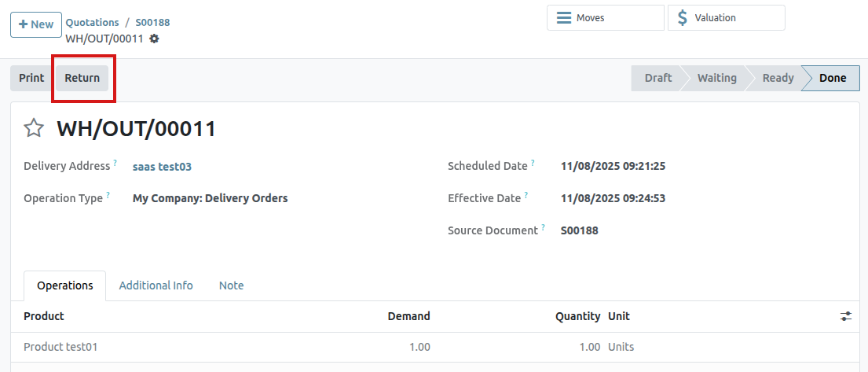
Task: Click the Operation Type help question mark
Action: pyautogui.click(x=108, y=196)
